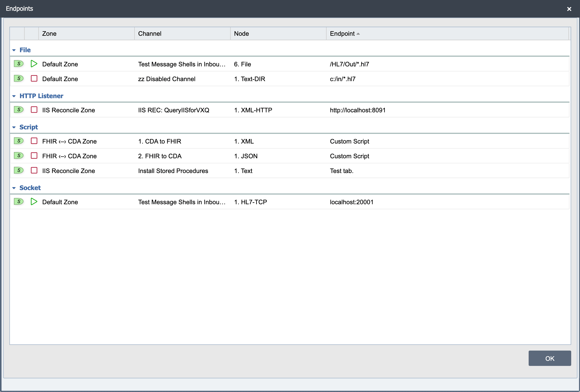Click the source icon for the http://localhost:8091 endpoint
580x392 pixels.
click(x=19, y=110)
